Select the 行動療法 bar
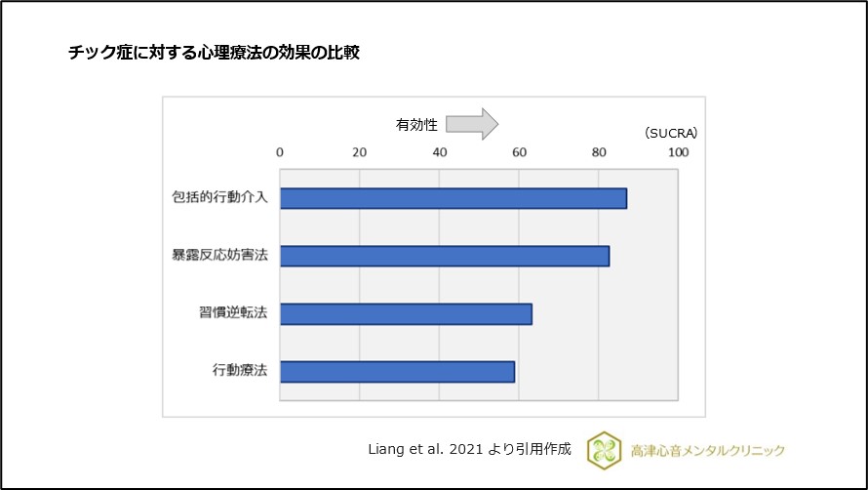Image resolution: width=868 pixels, height=490 pixels. [397, 372]
